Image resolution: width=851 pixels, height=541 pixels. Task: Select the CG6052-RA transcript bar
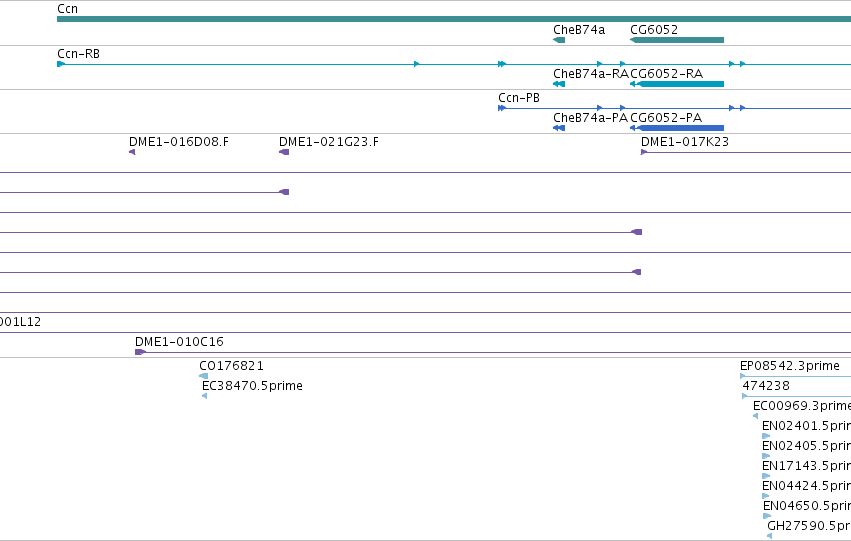(x=677, y=84)
